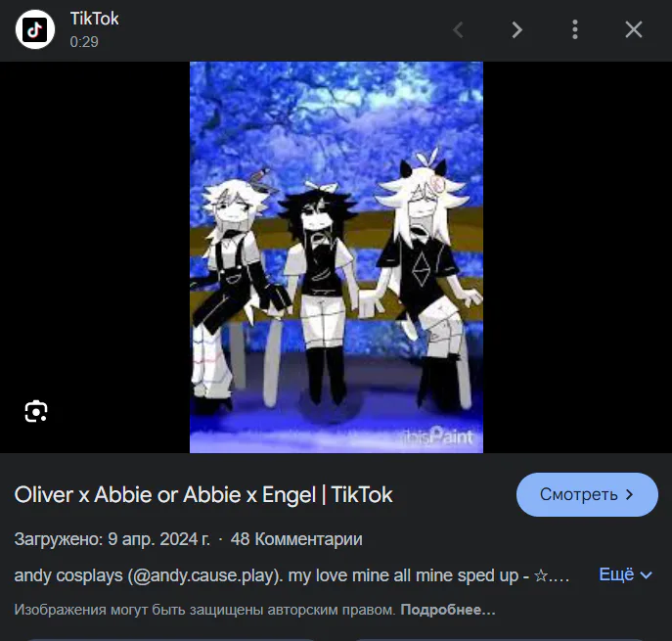Expand the description with Ещё

(x=625, y=574)
